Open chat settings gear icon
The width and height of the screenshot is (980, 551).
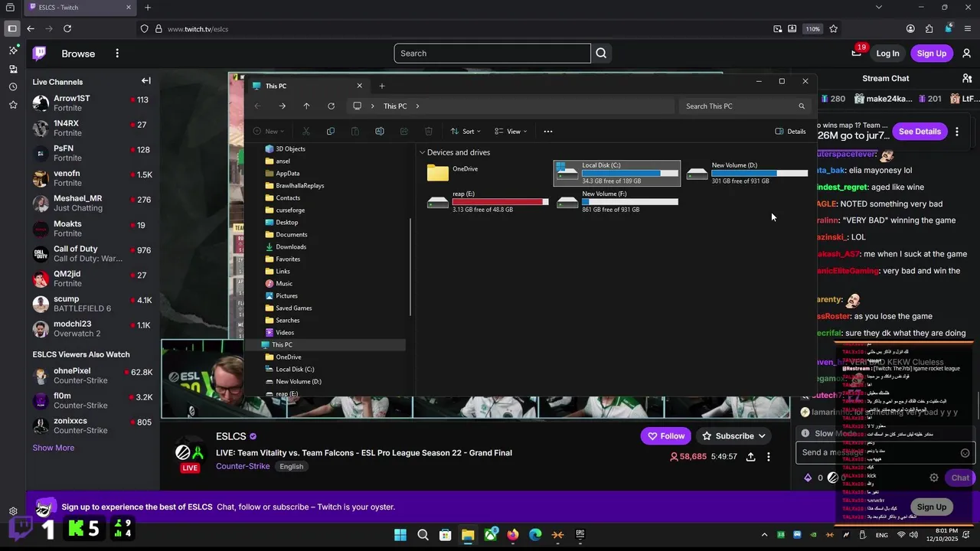coord(934,478)
